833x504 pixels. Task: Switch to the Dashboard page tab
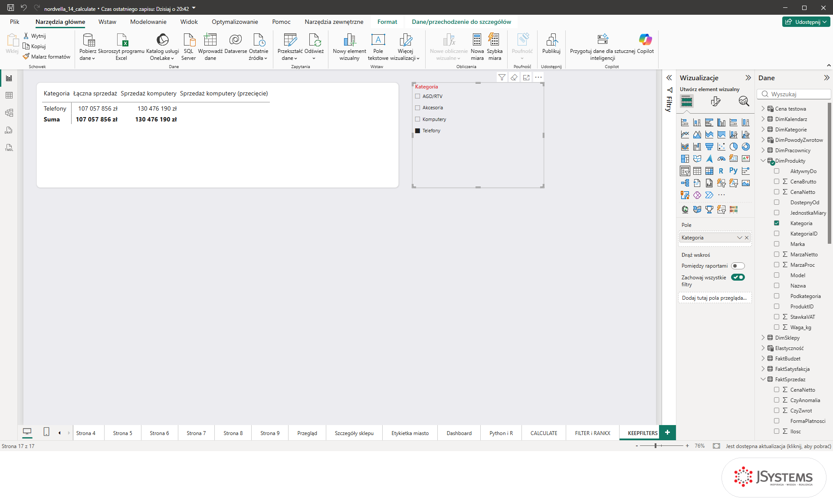click(x=459, y=433)
